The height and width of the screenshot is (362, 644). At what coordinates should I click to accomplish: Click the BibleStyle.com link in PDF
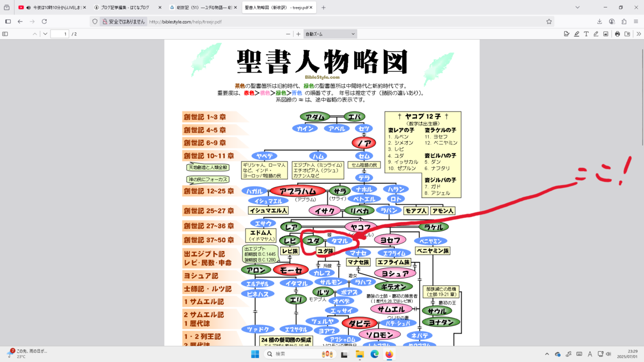click(x=322, y=77)
